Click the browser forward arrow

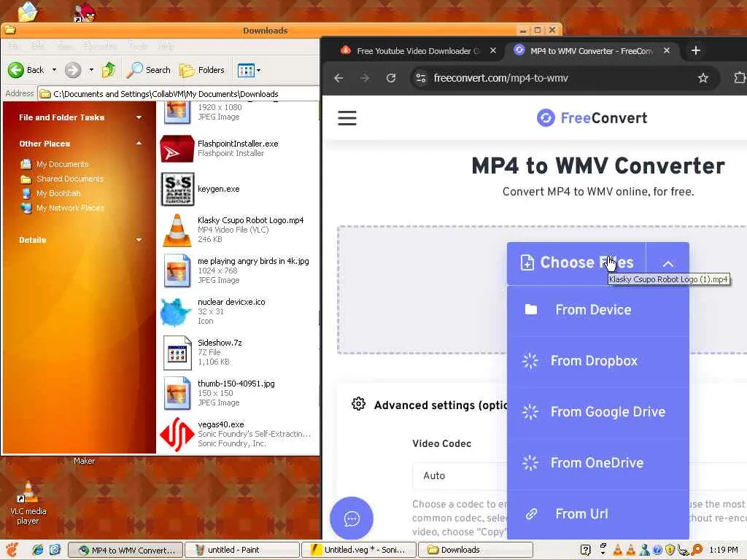pyautogui.click(x=365, y=78)
